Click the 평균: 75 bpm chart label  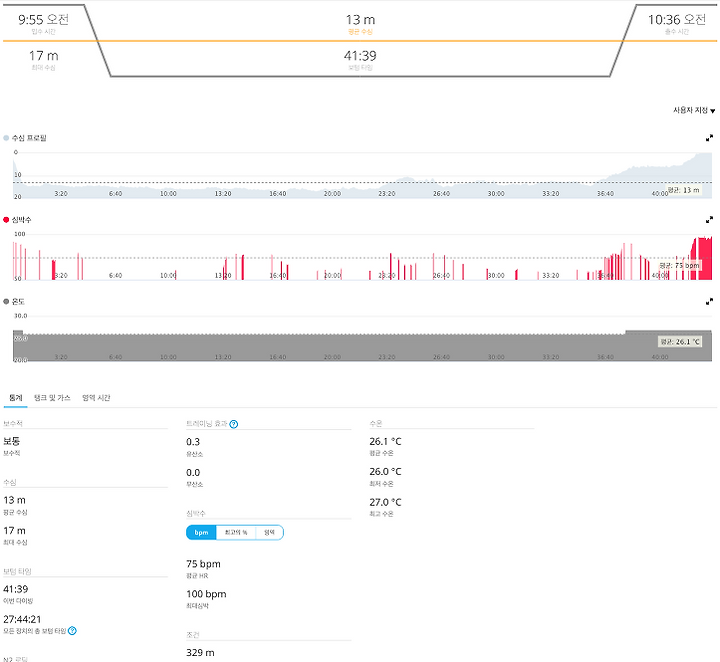680,266
